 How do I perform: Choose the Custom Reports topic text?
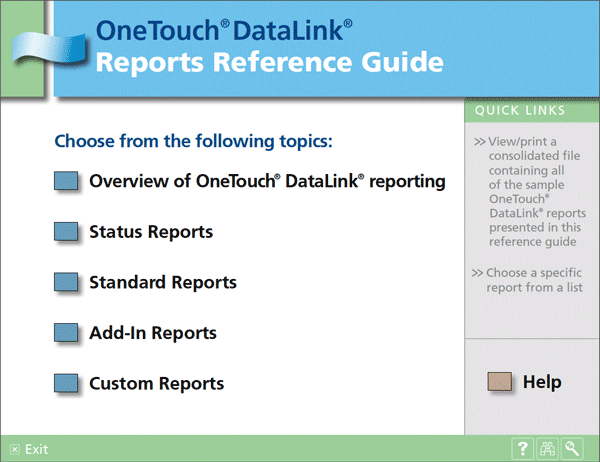coord(156,383)
